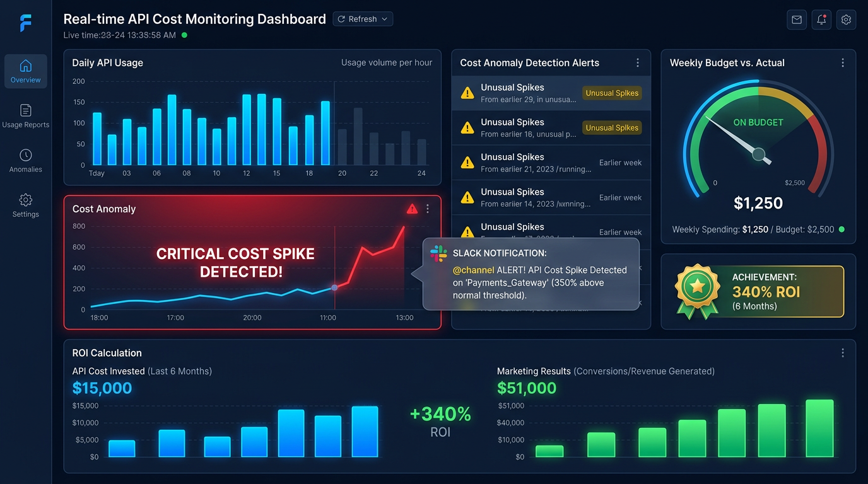Click the 340% ROI achievement medal icon

tap(697, 290)
